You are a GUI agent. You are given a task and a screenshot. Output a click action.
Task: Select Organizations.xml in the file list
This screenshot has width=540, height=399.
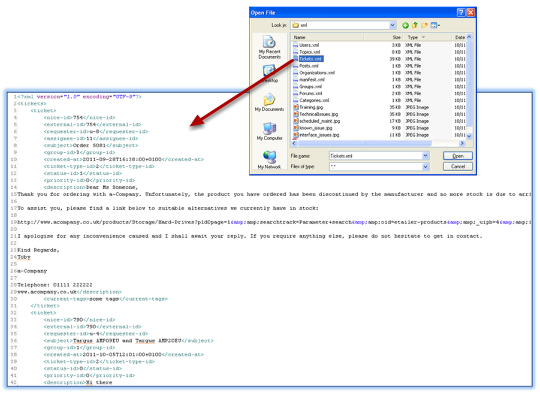(x=317, y=73)
